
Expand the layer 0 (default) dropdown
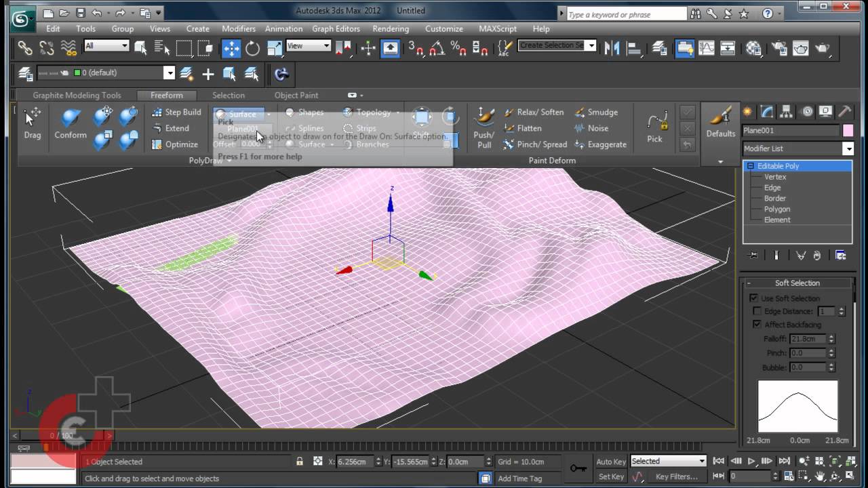(x=170, y=73)
